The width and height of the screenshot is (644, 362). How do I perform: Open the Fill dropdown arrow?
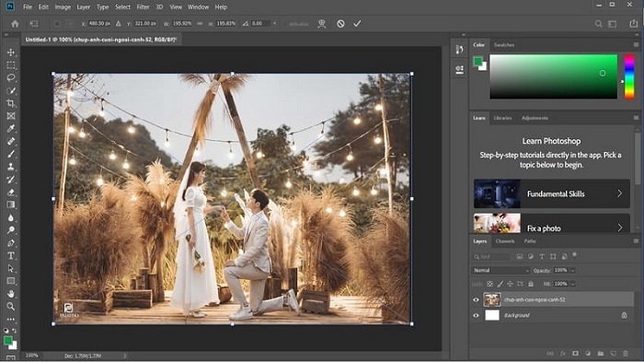[x=572, y=284]
